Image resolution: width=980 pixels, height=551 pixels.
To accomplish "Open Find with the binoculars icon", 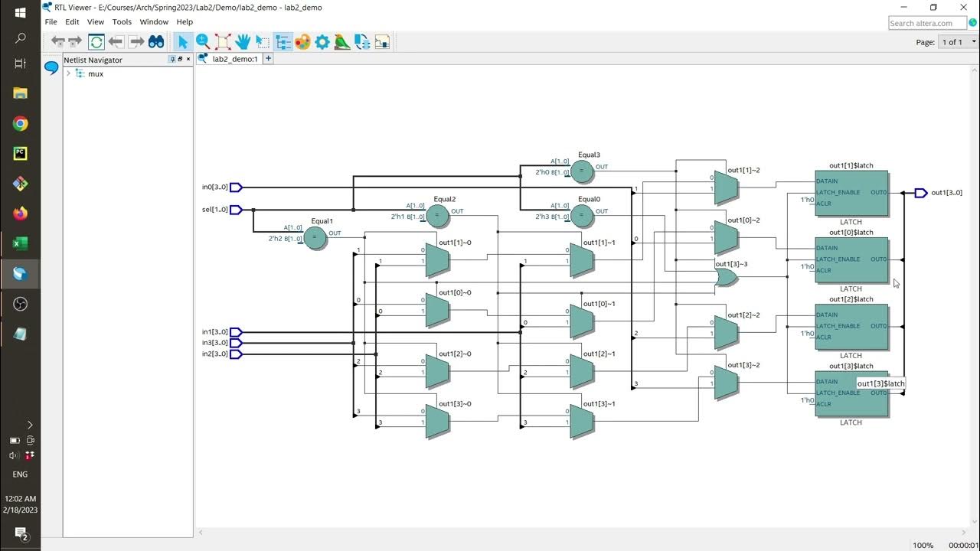I will click(x=156, y=41).
